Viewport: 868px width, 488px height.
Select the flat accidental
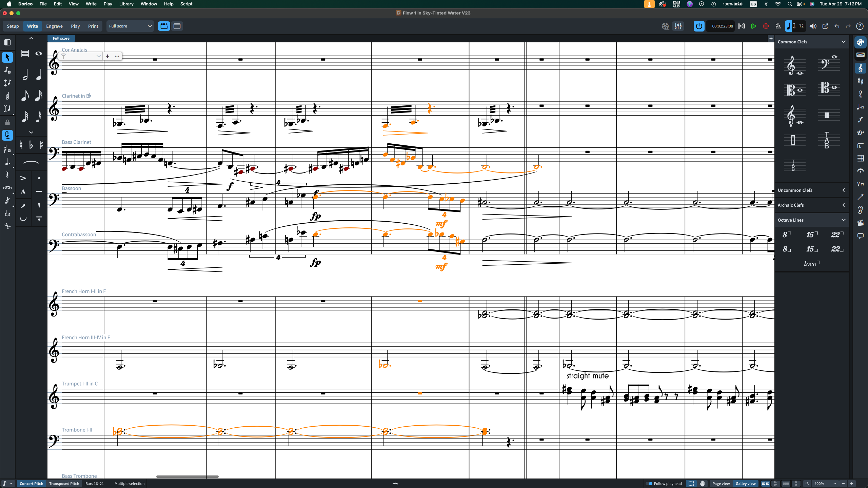tap(31, 145)
